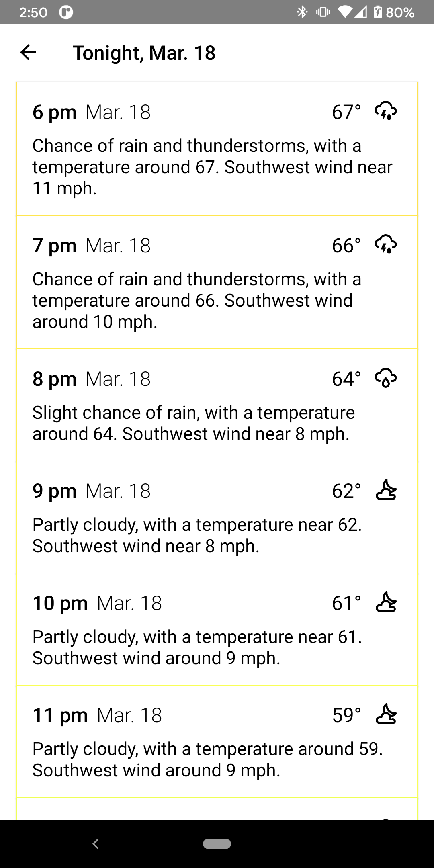This screenshot has width=434, height=868.
Task: Tap the Bluetooth status icon
Action: (302, 12)
